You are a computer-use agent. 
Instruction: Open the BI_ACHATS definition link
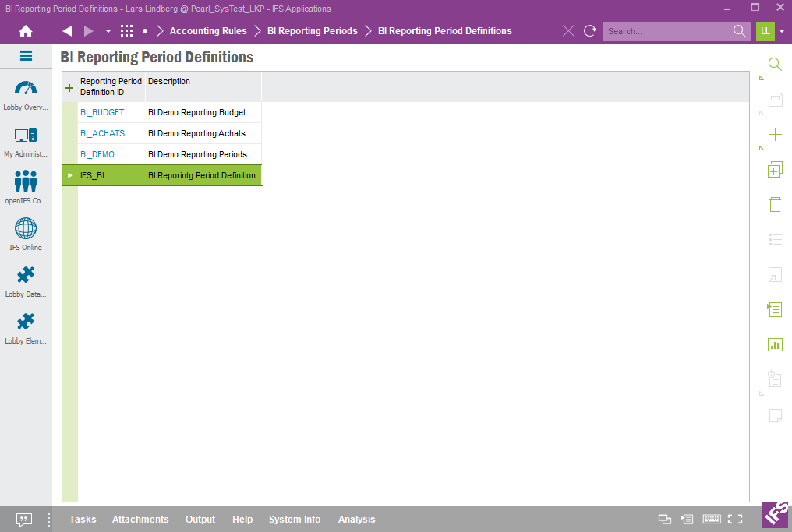(103, 134)
